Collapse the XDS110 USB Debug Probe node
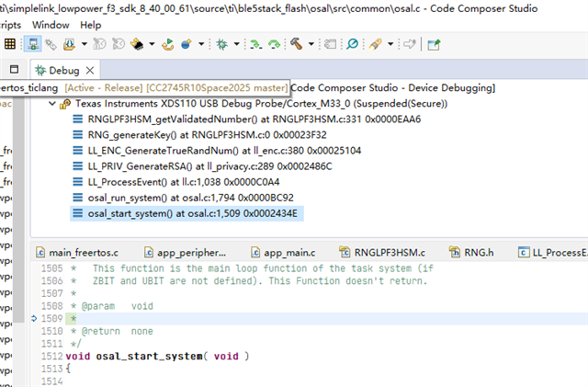The height and width of the screenshot is (387, 588). click(x=52, y=104)
